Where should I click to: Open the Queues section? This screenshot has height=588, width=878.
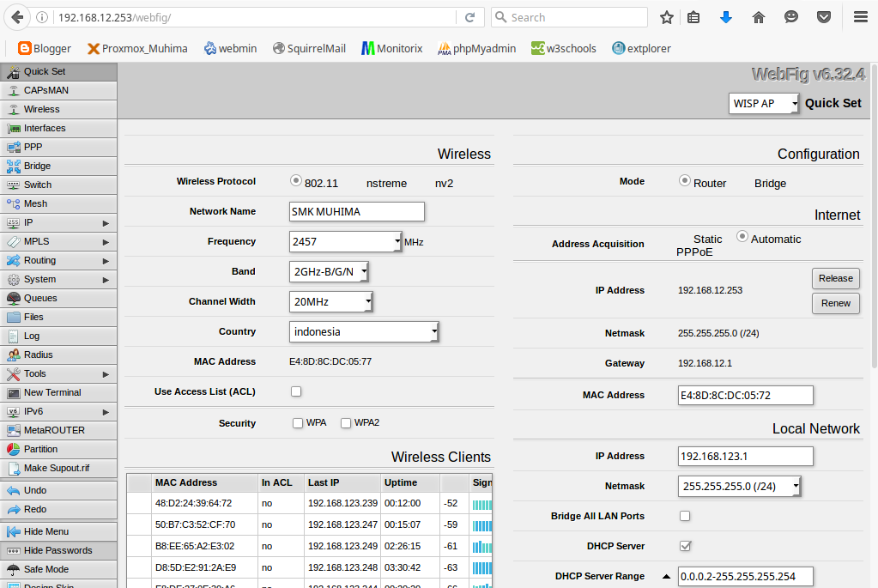tap(41, 298)
